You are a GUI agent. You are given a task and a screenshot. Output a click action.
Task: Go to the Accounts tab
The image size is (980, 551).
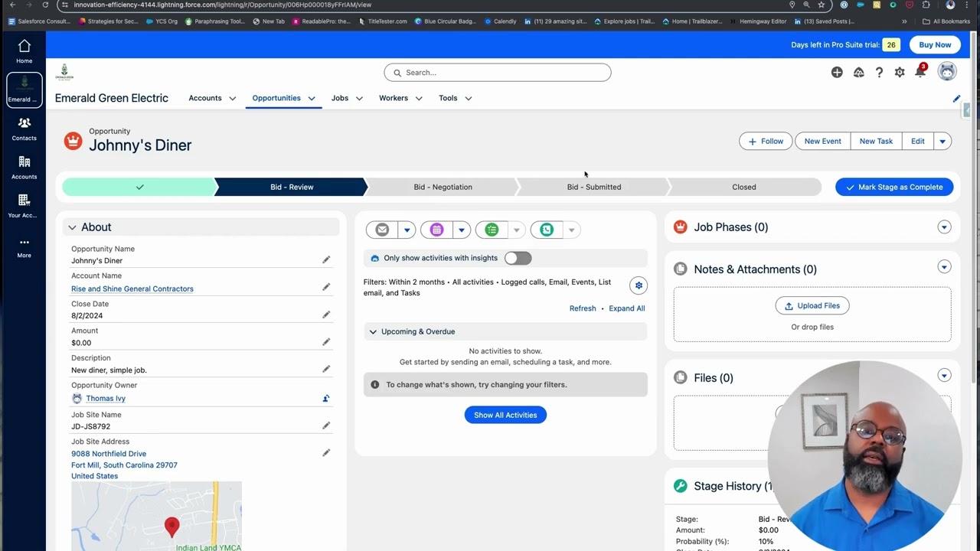pos(205,98)
